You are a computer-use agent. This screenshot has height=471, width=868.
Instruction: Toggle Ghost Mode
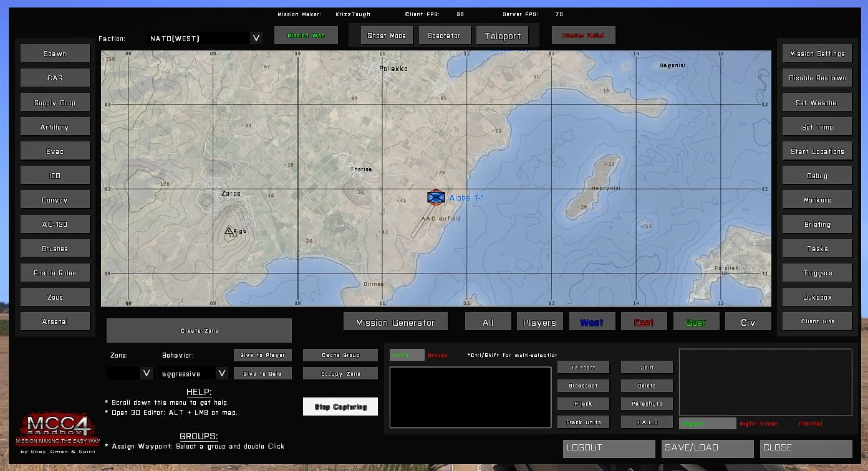(x=387, y=36)
